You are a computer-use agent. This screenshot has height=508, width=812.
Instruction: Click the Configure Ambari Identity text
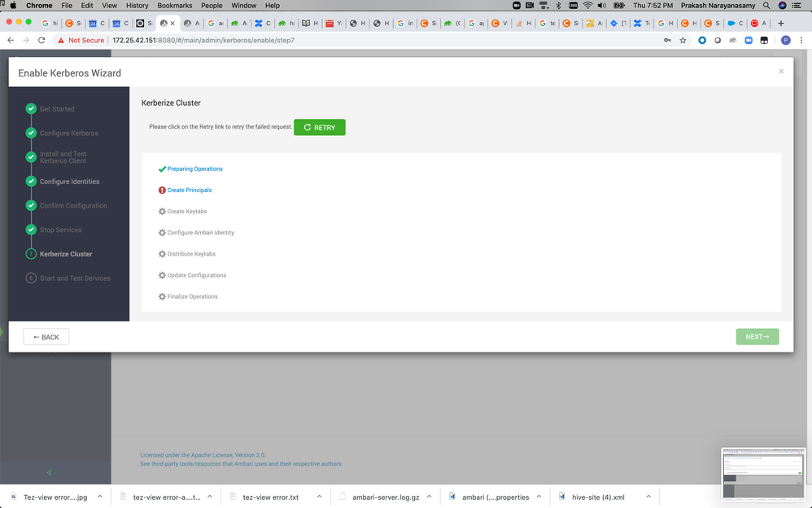201,233
